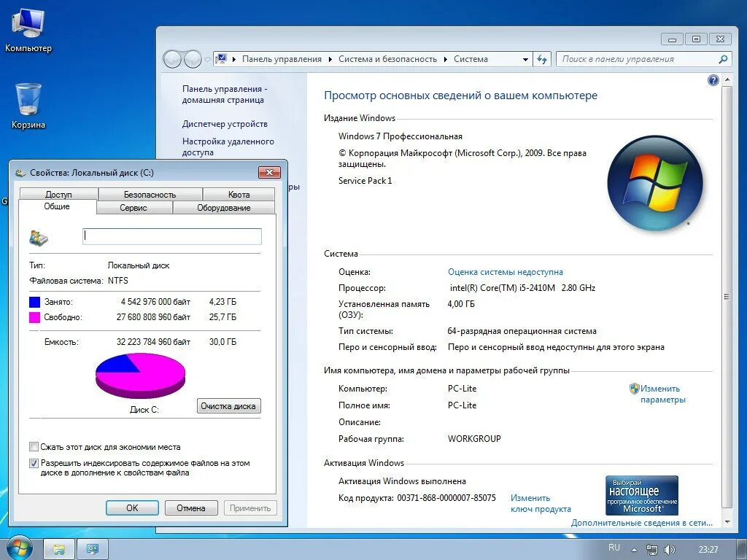Click Система и безопасность breadcrumb
The image size is (747, 560).
click(387, 59)
